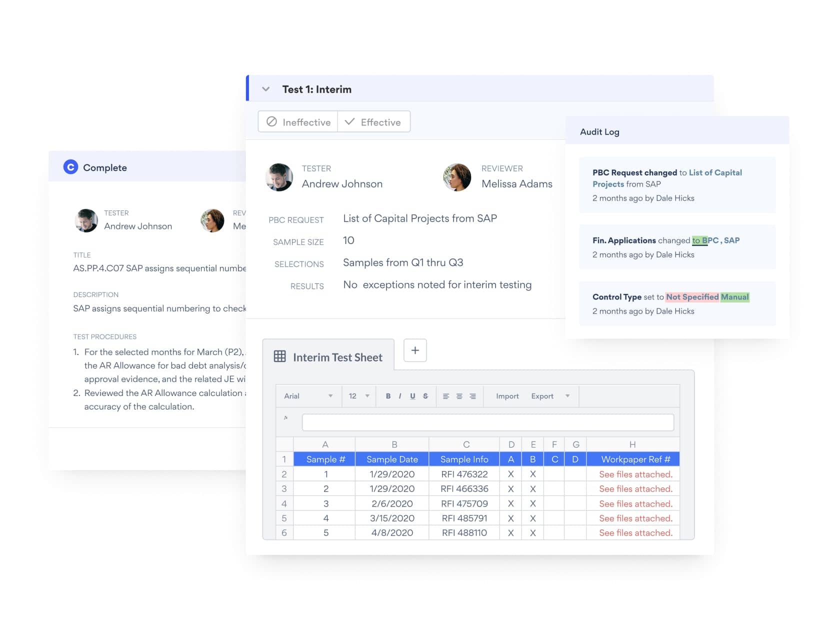840x630 pixels.
Task: Collapse the Test 1: Interim section
Action: pyautogui.click(x=266, y=88)
